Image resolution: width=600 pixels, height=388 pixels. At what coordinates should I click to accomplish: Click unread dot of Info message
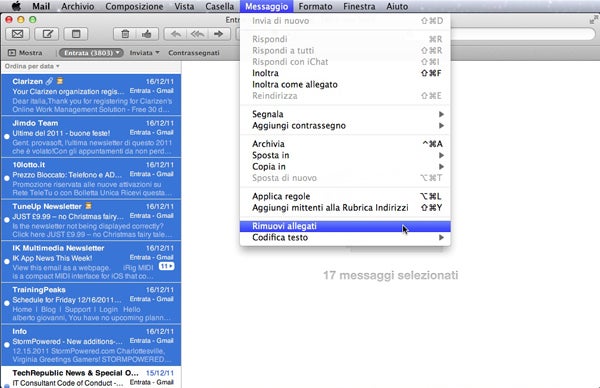[x=7, y=345]
